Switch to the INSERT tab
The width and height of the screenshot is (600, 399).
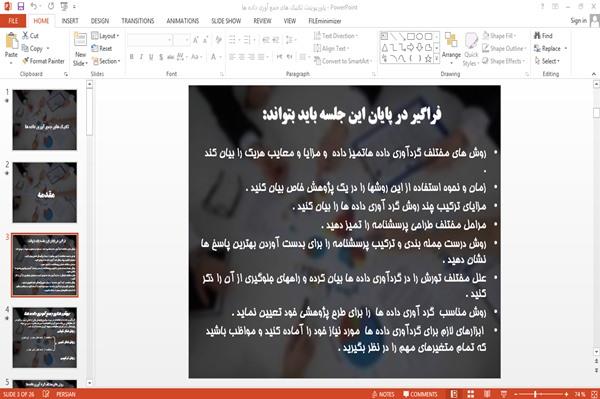pos(70,21)
